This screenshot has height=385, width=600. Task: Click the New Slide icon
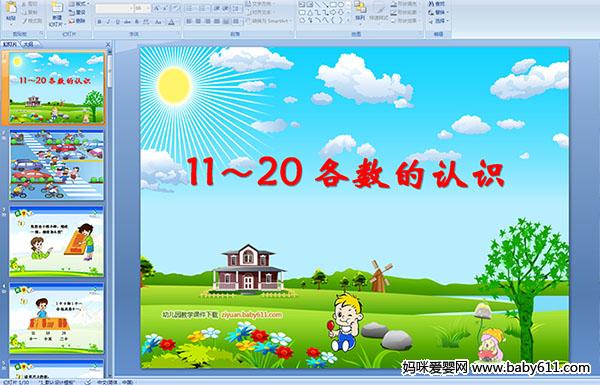[57, 7]
